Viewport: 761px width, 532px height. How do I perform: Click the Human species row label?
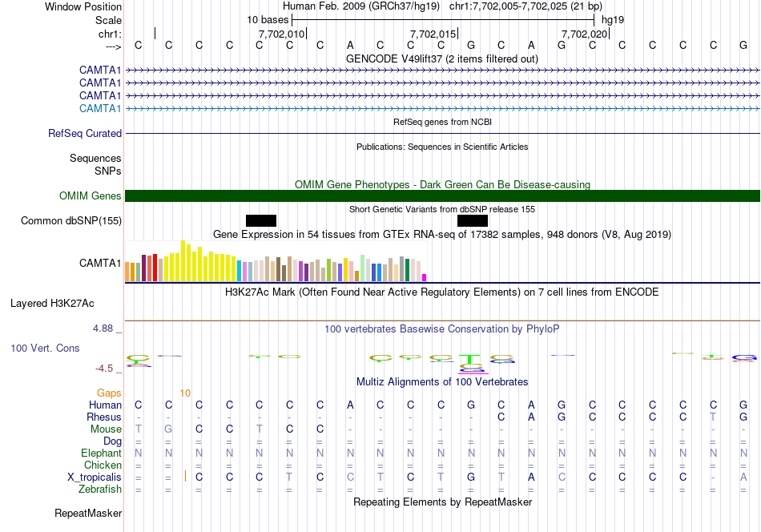pos(105,405)
